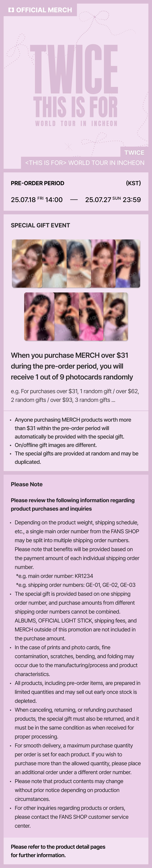Click the Please Note heading
The height and width of the screenshot is (868, 152).
[27, 484]
